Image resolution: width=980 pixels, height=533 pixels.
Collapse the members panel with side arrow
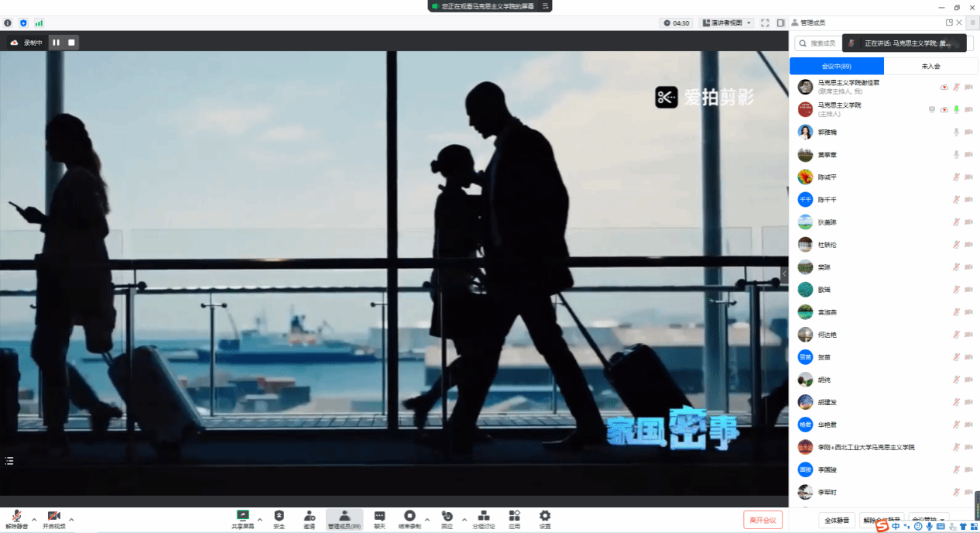click(783, 273)
